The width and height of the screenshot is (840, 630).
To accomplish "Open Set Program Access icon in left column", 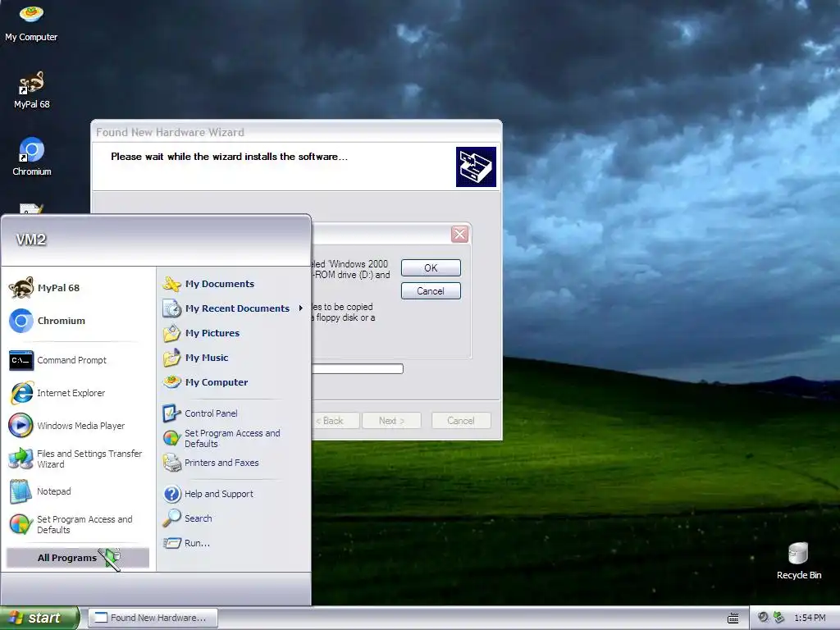I will click(21, 524).
